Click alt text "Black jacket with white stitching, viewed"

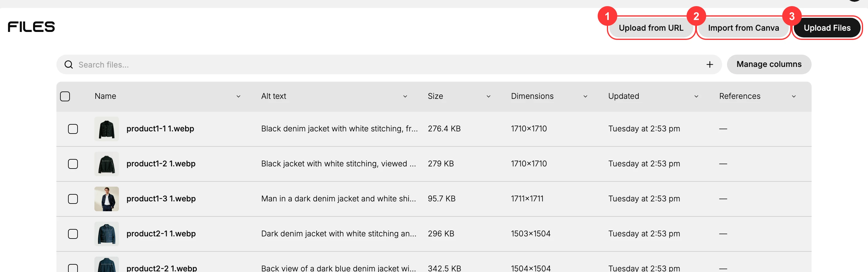tap(339, 164)
